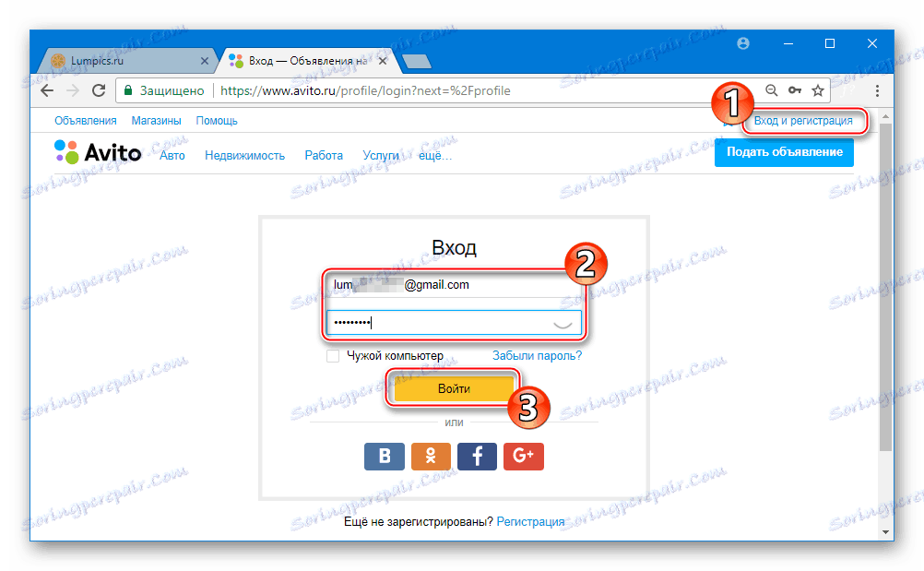Click the browser forward arrow
Viewport: 924px width, 571px height.
[x=73, y=90]
